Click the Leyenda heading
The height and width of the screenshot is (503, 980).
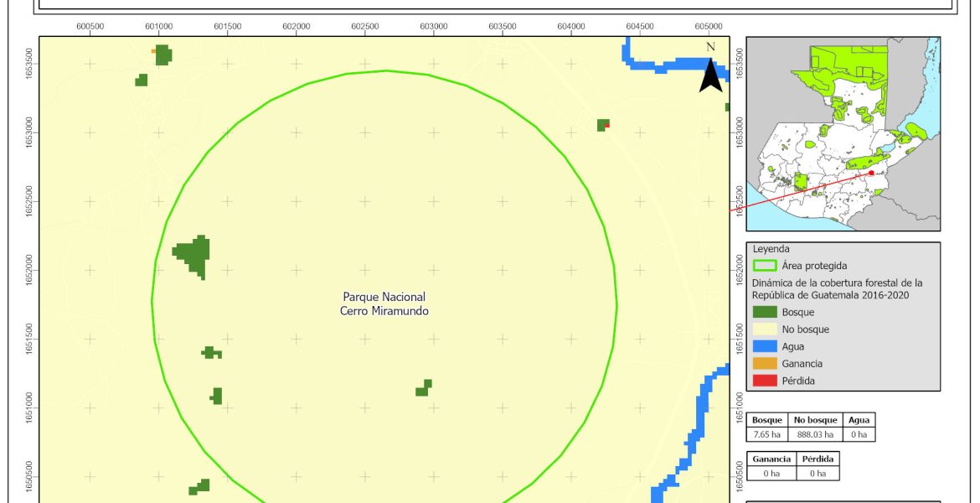771,249
